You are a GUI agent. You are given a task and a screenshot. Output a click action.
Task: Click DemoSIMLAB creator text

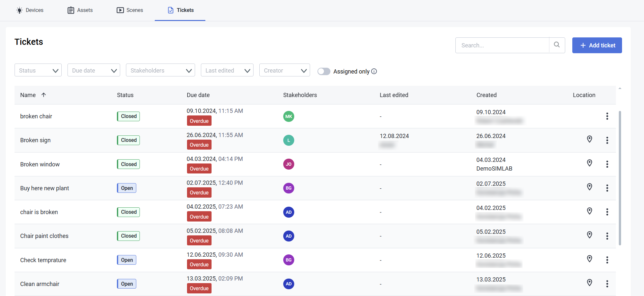point(494,169)
